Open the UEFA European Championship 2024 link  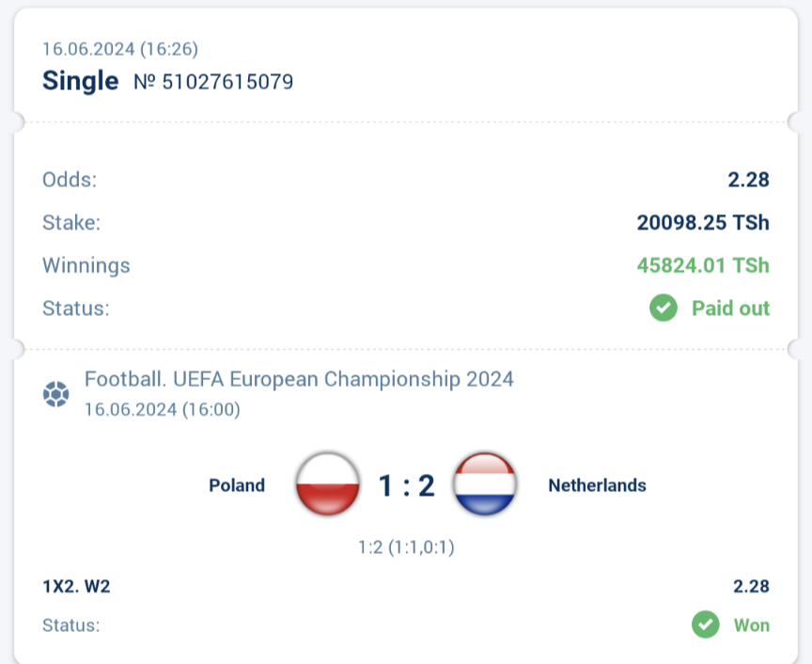[x=299, y=379]
